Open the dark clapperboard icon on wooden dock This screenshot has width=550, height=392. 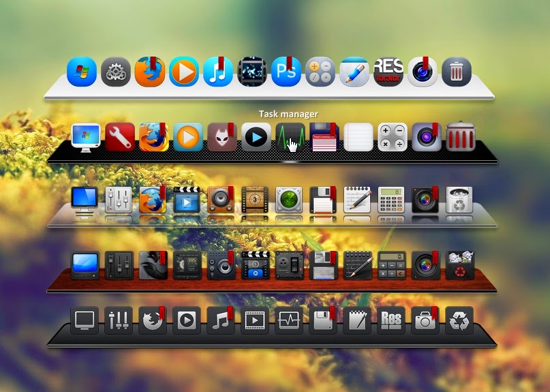point(256,265)
